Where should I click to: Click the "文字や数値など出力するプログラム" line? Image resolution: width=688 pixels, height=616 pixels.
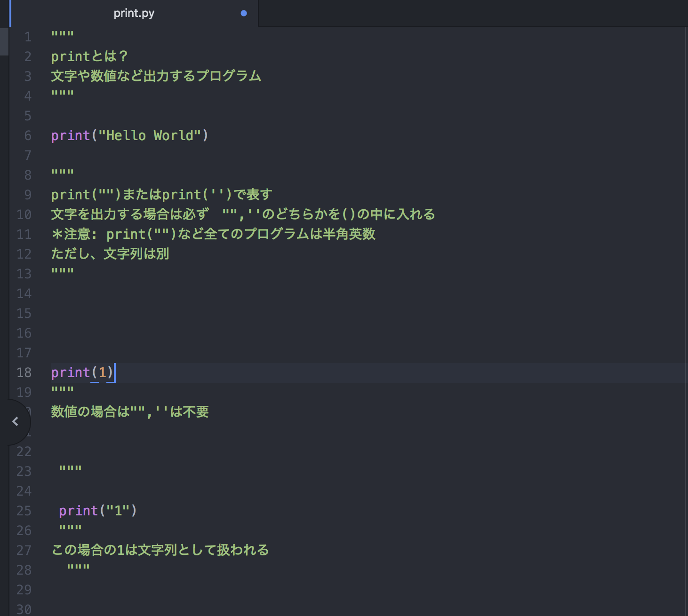coord(156,77)
